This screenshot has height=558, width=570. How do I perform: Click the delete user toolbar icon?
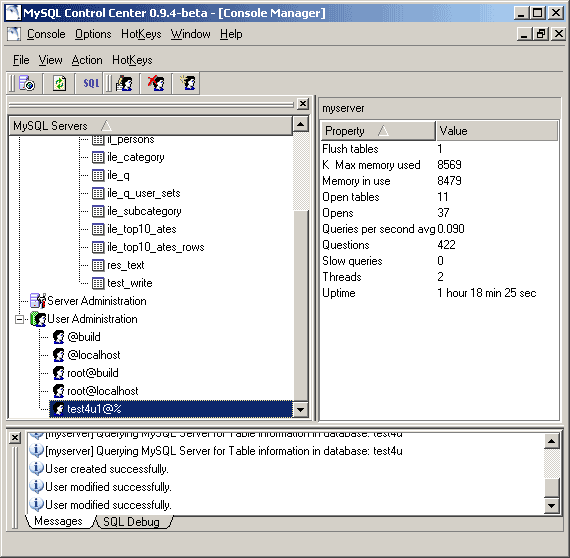[x=156, y=83]
